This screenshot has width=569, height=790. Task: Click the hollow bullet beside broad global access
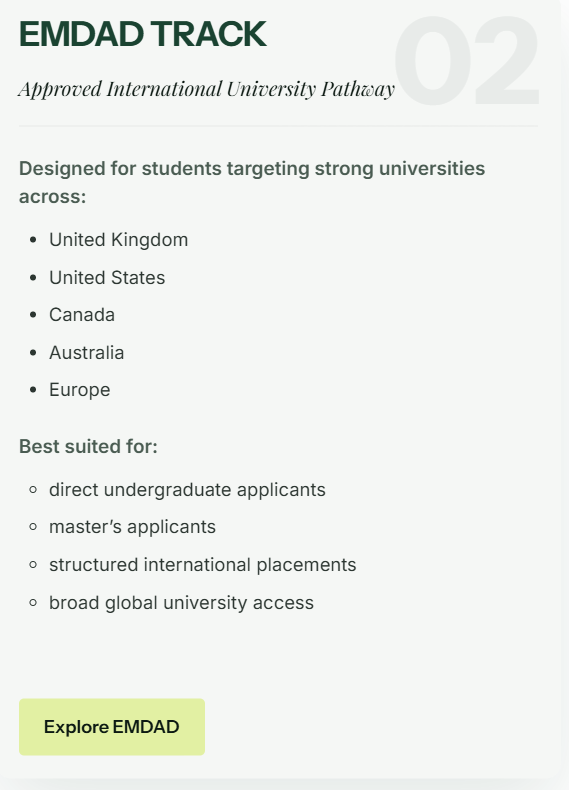33,603
